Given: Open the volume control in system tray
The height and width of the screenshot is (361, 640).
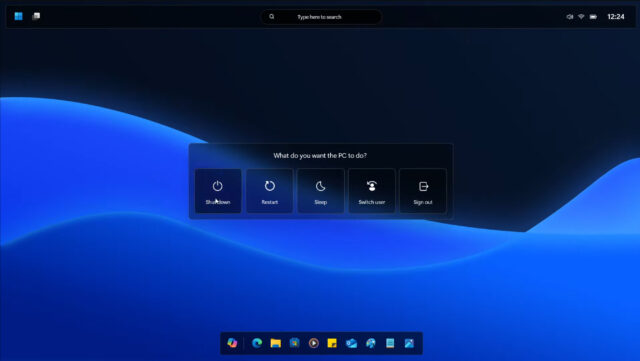Looking at the screenshot, I should (x=569, y=17).
